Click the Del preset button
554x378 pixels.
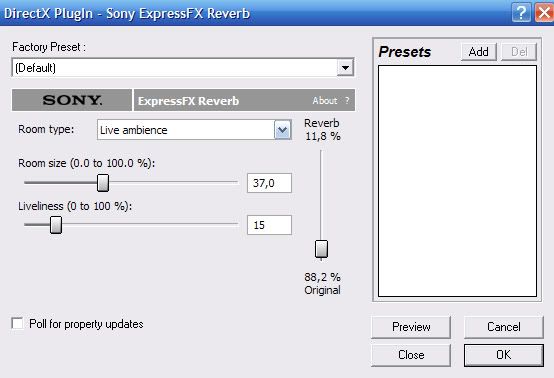519,52
